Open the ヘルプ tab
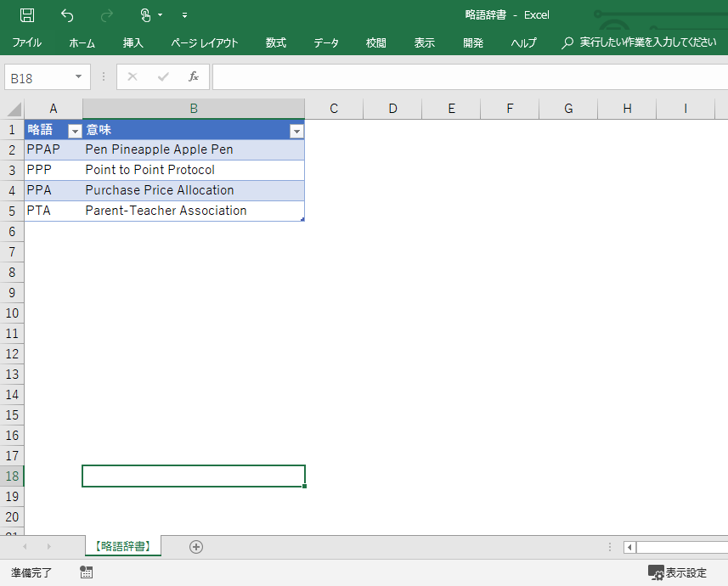 tap(524, 42)
